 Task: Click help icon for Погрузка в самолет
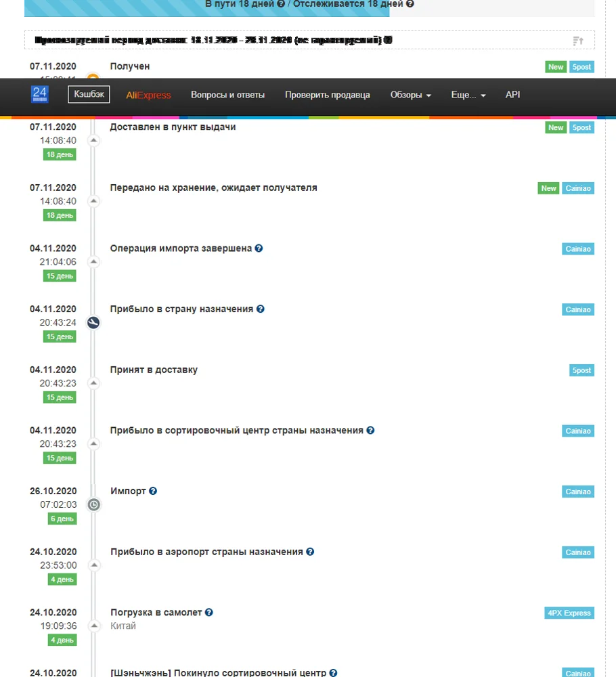[x=209, y=612]
